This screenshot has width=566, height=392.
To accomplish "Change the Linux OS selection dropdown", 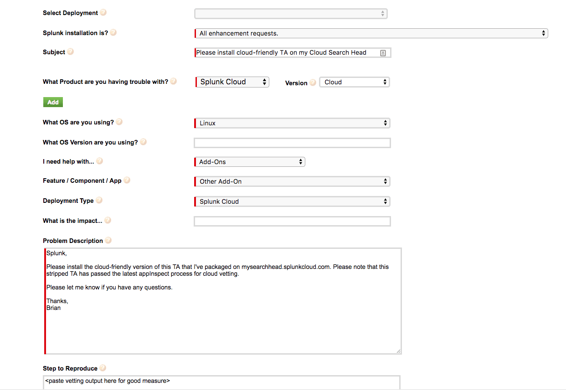I will (x=292, y=123).
